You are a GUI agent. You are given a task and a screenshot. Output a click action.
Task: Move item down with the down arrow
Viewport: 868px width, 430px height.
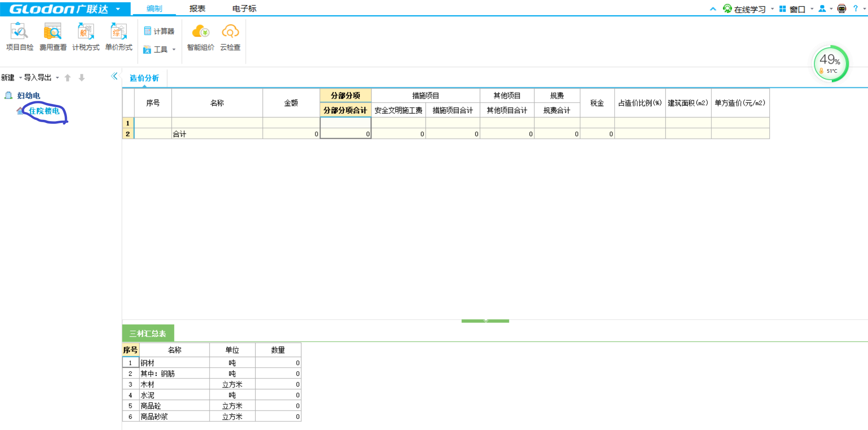[x=81, y=78]
